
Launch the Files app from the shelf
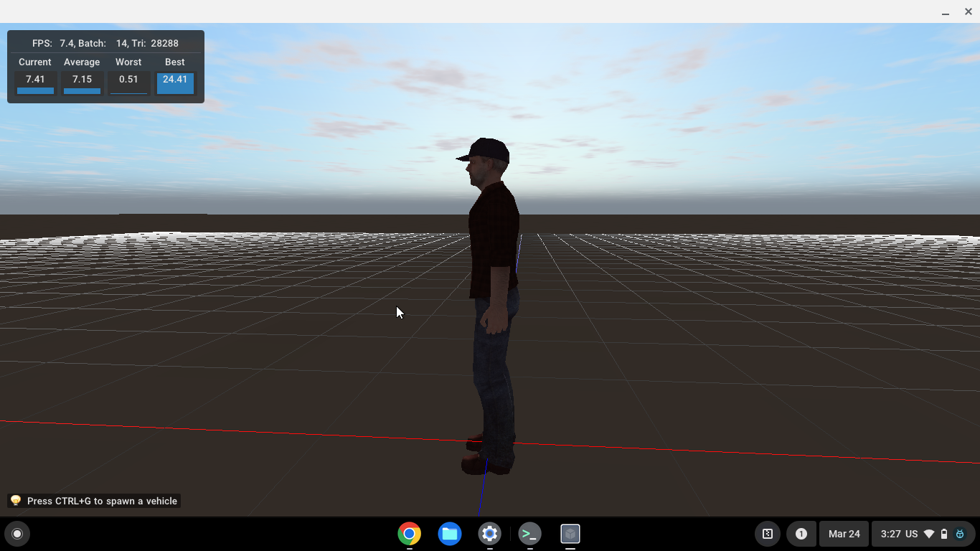450,534
